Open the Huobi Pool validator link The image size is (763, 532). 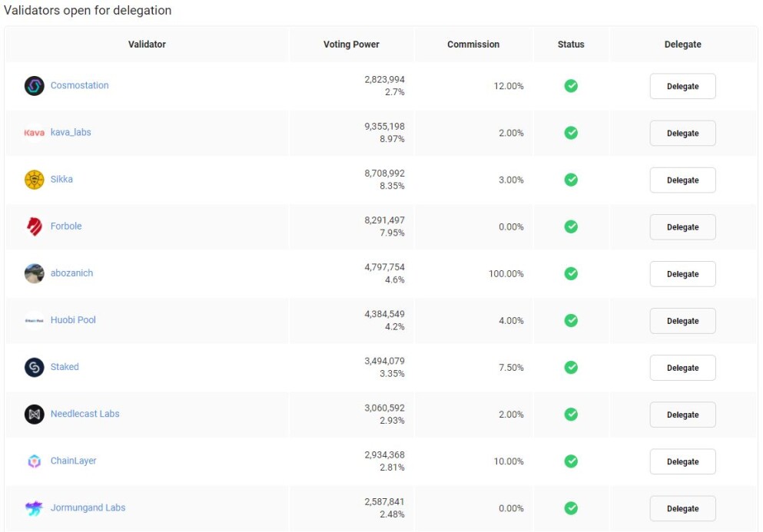pos(73,320)
